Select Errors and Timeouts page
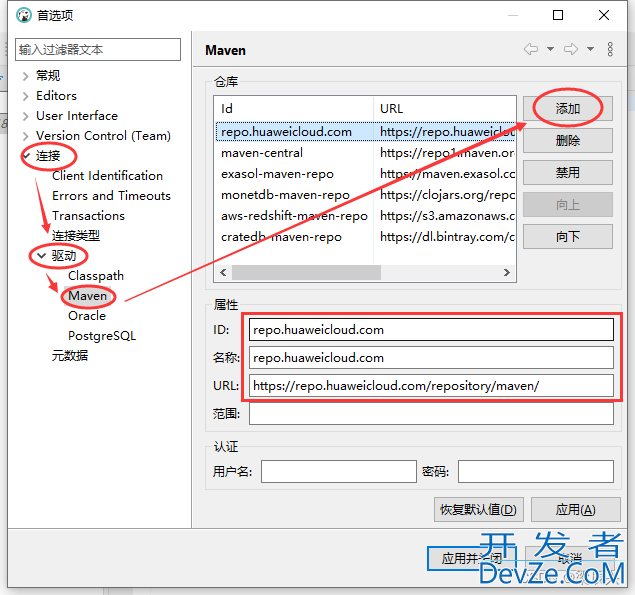635x595 pixels. pos(111,196)
